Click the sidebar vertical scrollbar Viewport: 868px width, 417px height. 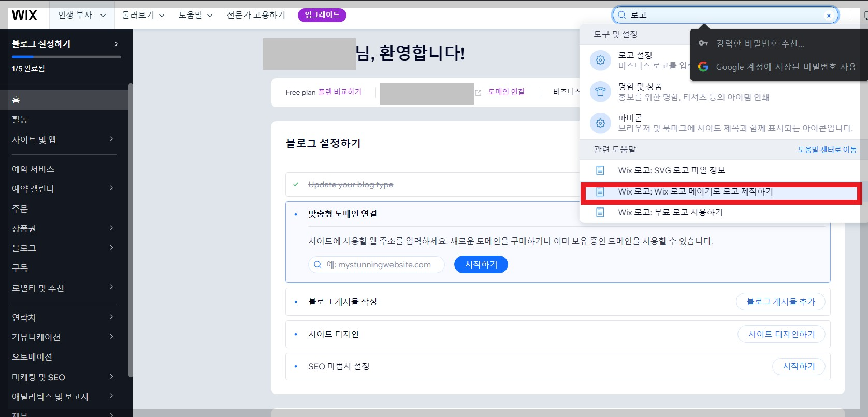[x=131, y=230]
